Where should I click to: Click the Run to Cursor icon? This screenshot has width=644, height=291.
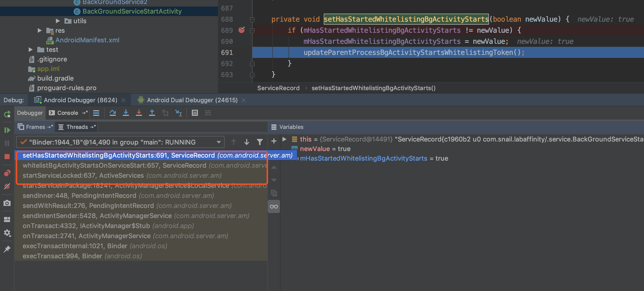coord(178,113)
